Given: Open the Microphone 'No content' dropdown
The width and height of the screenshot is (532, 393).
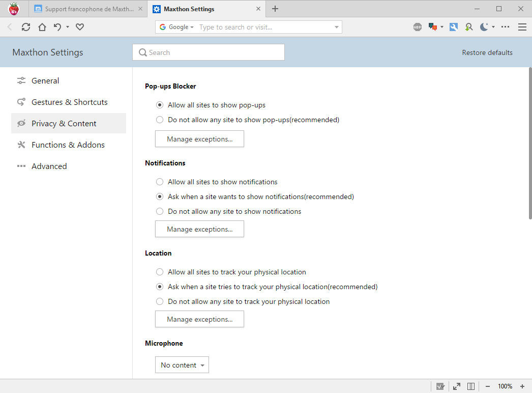Looking at the screenshot, I should pos(182,365).
